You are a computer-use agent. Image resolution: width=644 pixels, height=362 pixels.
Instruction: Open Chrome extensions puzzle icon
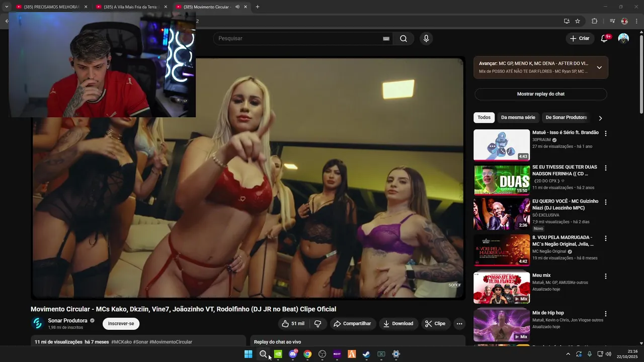pos(594,21)
